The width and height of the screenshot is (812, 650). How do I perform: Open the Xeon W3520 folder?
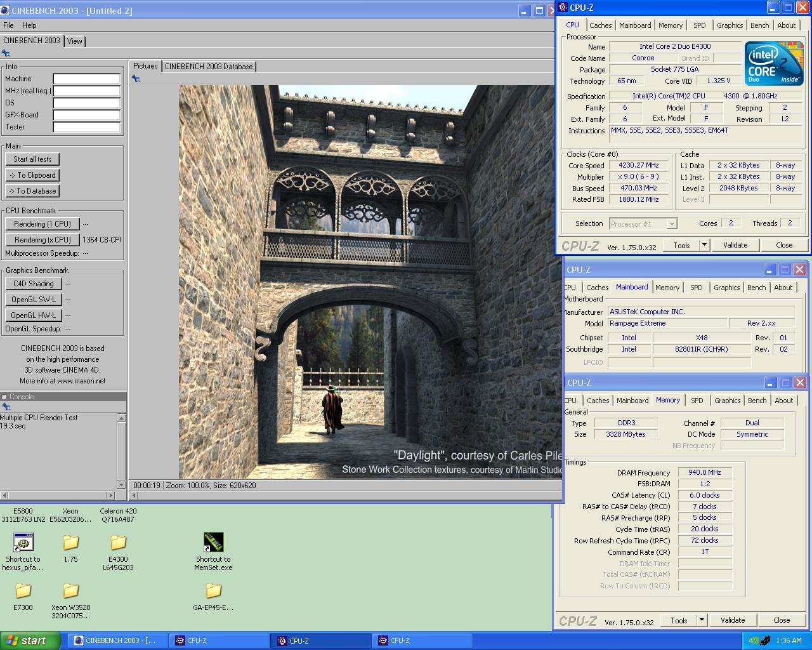(x=70, y=591)
